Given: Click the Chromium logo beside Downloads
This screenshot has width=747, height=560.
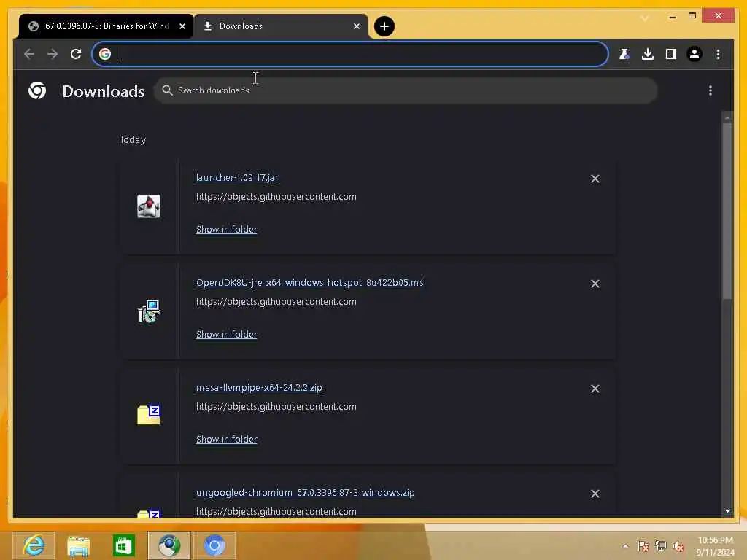Looking at the screenshot, I should coord(37,90).
